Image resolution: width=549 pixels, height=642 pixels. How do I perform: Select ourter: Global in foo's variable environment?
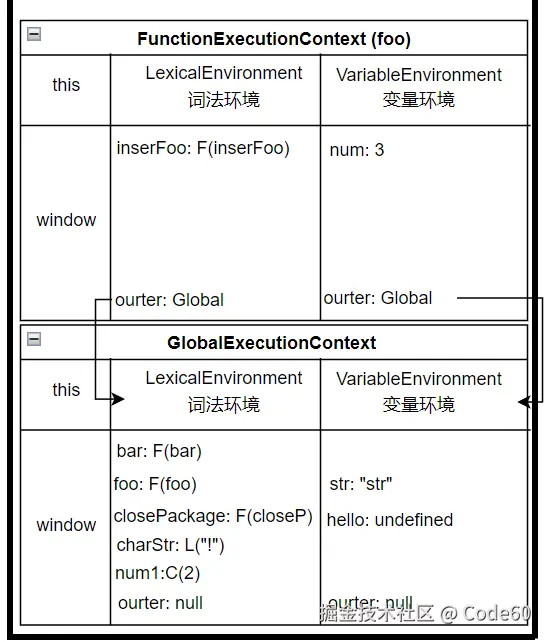click(x=378, y=298)
